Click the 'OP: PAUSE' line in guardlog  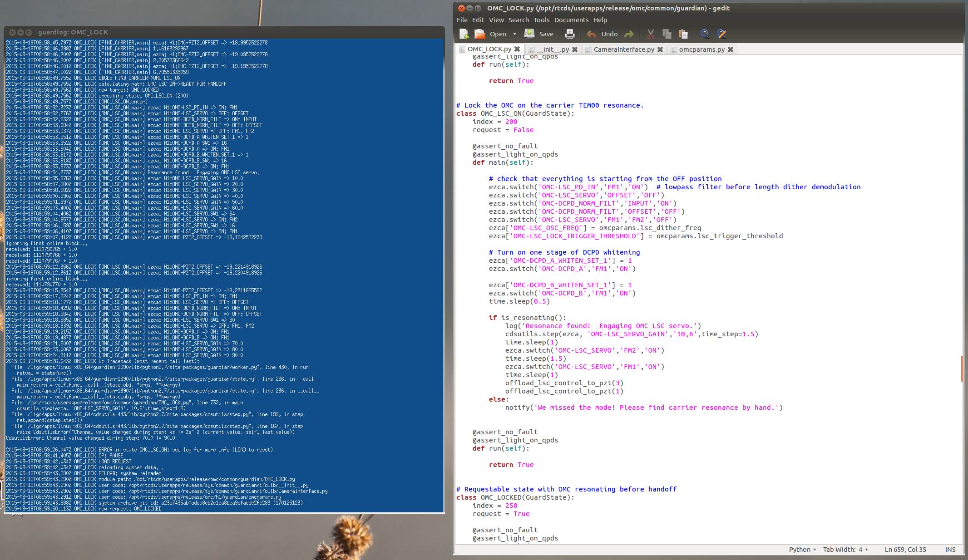click(x=64, y=456)
